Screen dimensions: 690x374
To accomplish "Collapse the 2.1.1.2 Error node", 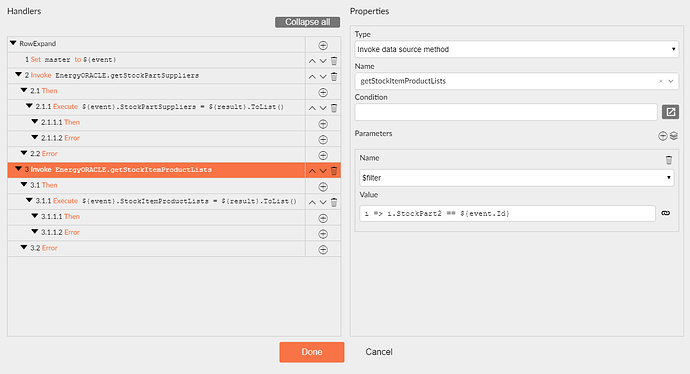I will 35,137.
